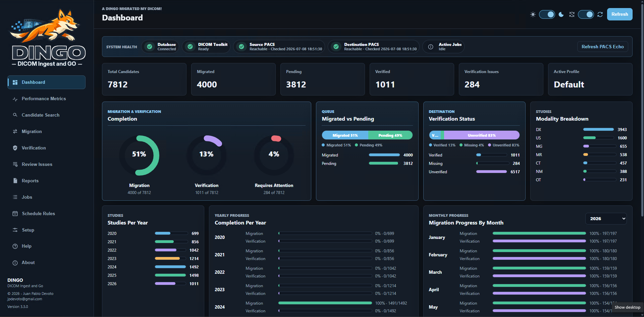The height and width of the screenshot is (317, 644).
Task: Click the Migrated 51% bar segment
Action: [x=345, y=135]
